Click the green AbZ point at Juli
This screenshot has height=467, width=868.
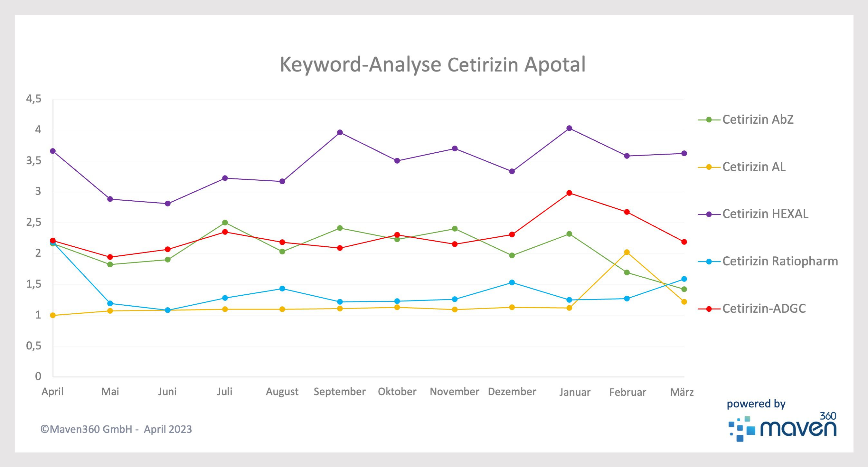coord(225,223)
